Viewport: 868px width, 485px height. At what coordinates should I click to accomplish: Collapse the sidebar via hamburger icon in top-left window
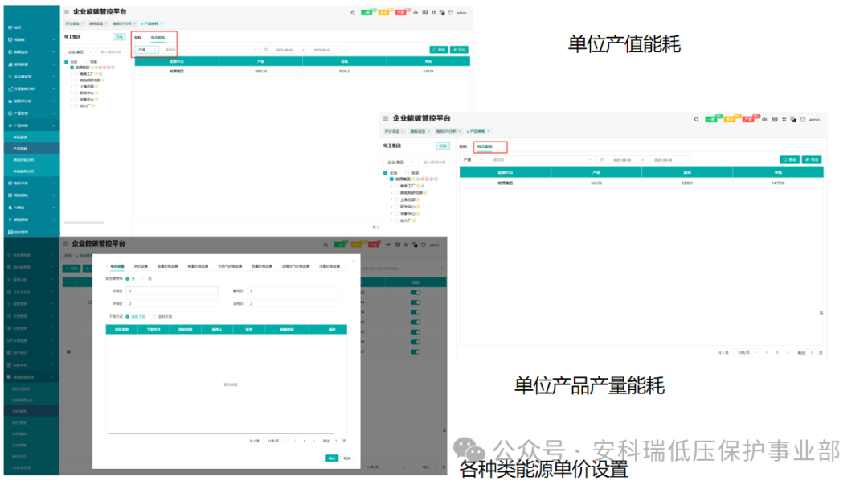(67, 11)
